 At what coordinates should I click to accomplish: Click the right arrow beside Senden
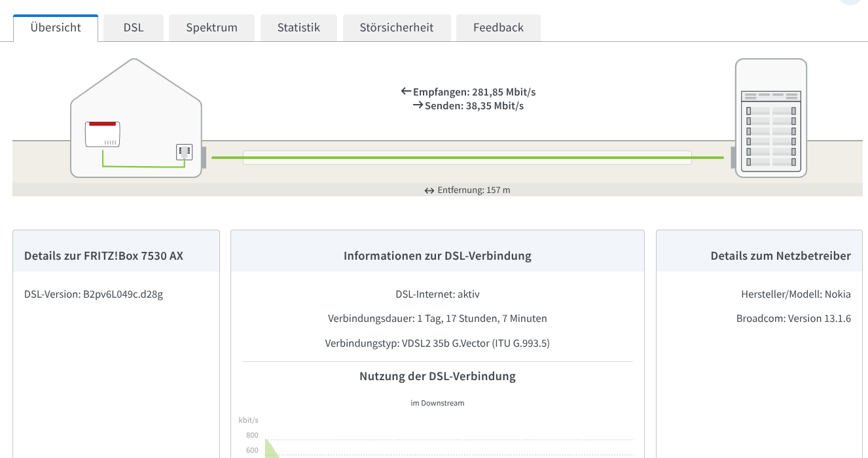pos(418,105)
